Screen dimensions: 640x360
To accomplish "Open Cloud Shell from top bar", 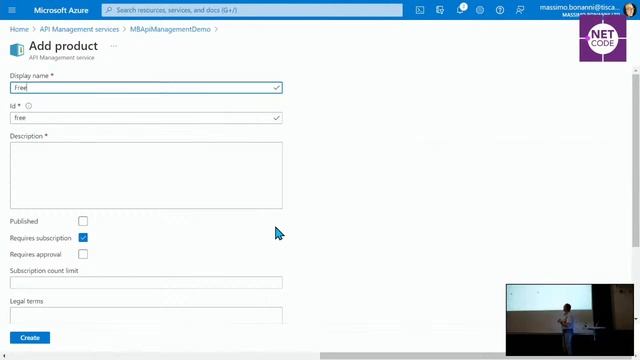I will 420,10.
